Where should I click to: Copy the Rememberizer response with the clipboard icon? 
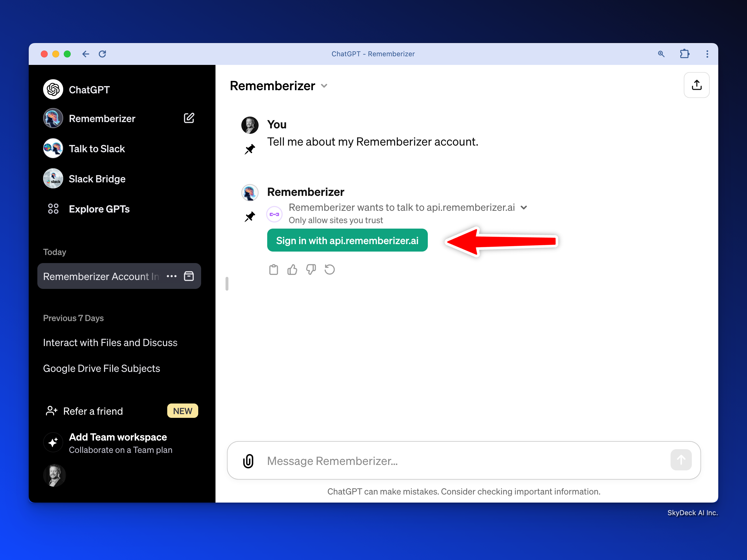(274, 270)
